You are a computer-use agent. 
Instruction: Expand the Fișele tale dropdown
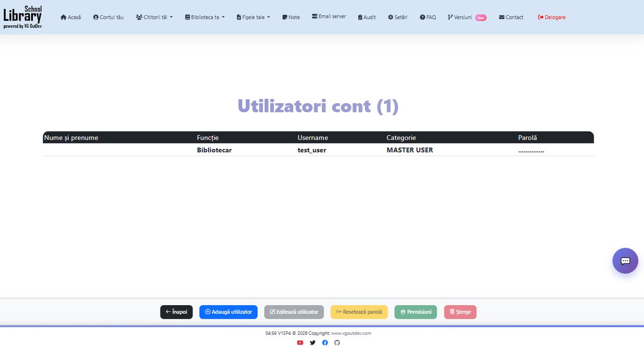[x=253, y=17]
